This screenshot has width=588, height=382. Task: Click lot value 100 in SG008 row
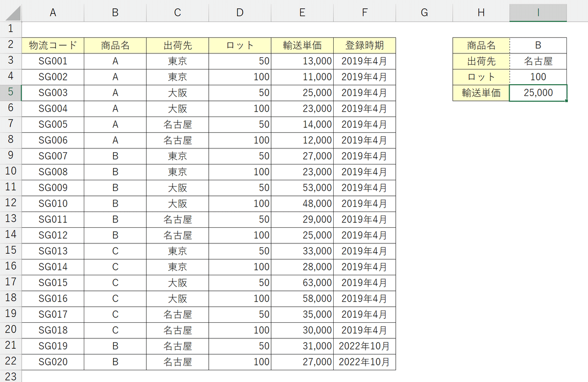pos(240,172)
